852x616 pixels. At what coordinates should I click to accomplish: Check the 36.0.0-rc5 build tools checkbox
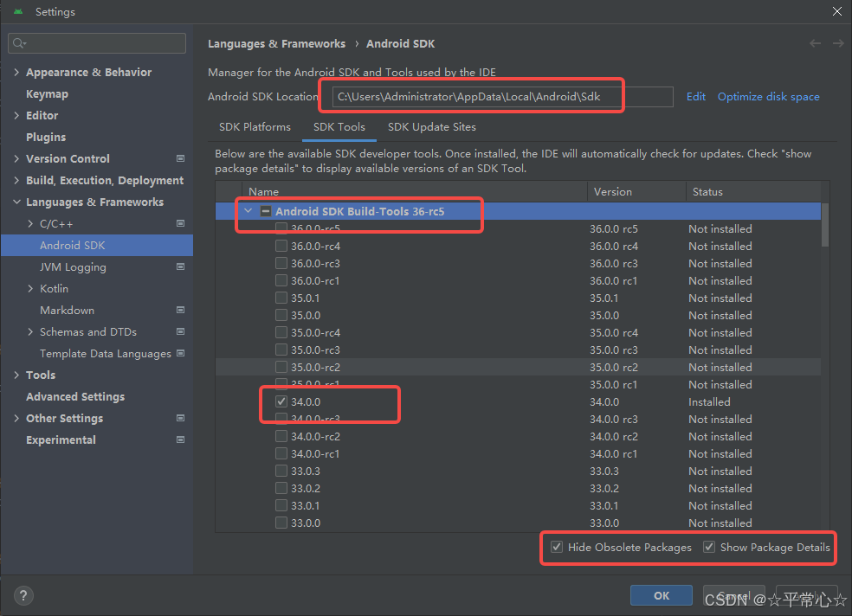(x=281, y=228)
